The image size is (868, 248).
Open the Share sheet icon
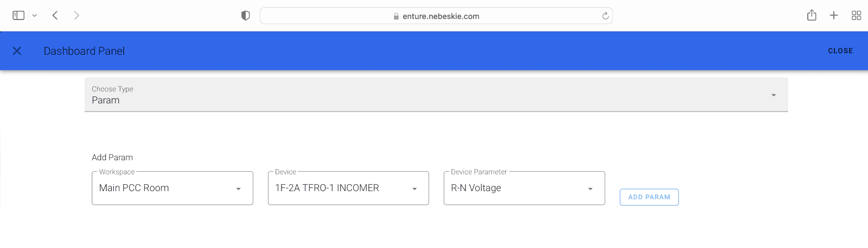click(812, 16)
